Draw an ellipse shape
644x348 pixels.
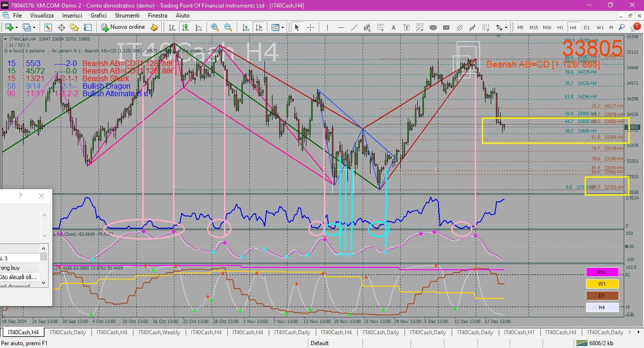433,27
